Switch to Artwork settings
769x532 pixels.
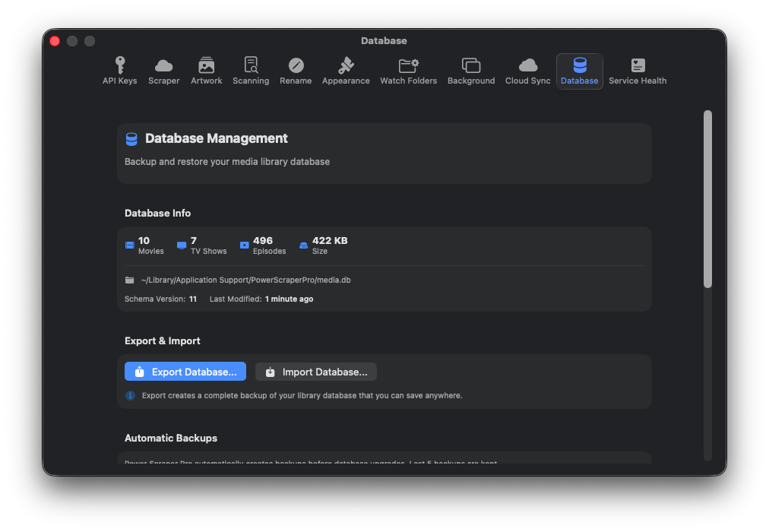(x=207, y=71)
